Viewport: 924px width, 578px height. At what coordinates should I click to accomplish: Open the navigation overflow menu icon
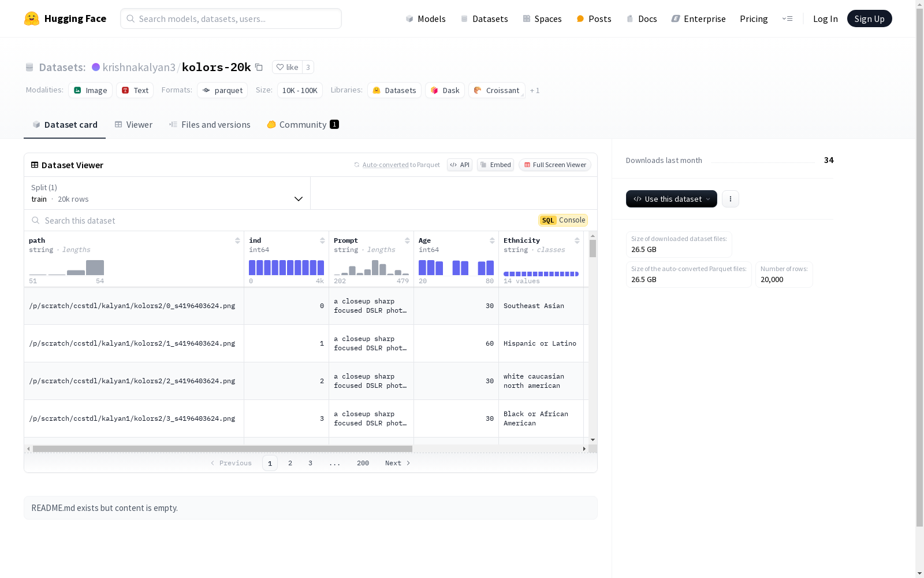787,18
